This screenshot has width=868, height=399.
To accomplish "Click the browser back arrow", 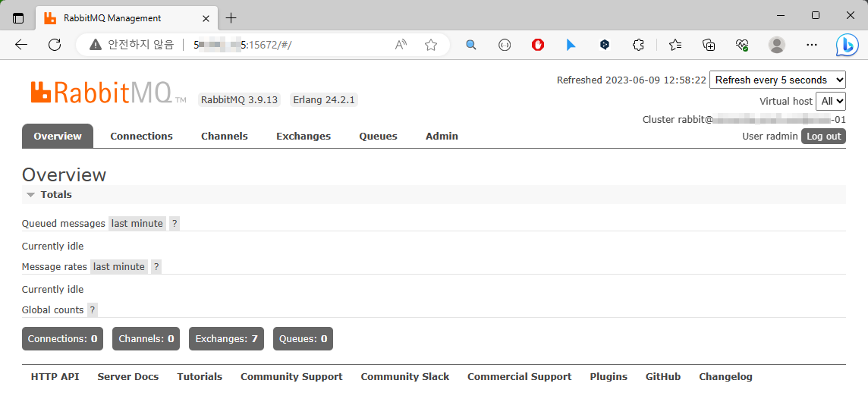I will pyautogui.click(x=21, y=45).
